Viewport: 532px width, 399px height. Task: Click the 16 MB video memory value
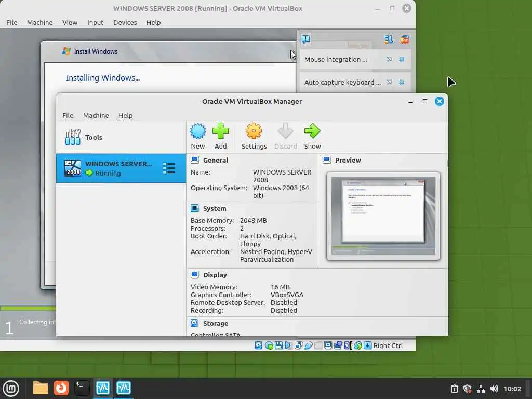click(x=280, y=287)
